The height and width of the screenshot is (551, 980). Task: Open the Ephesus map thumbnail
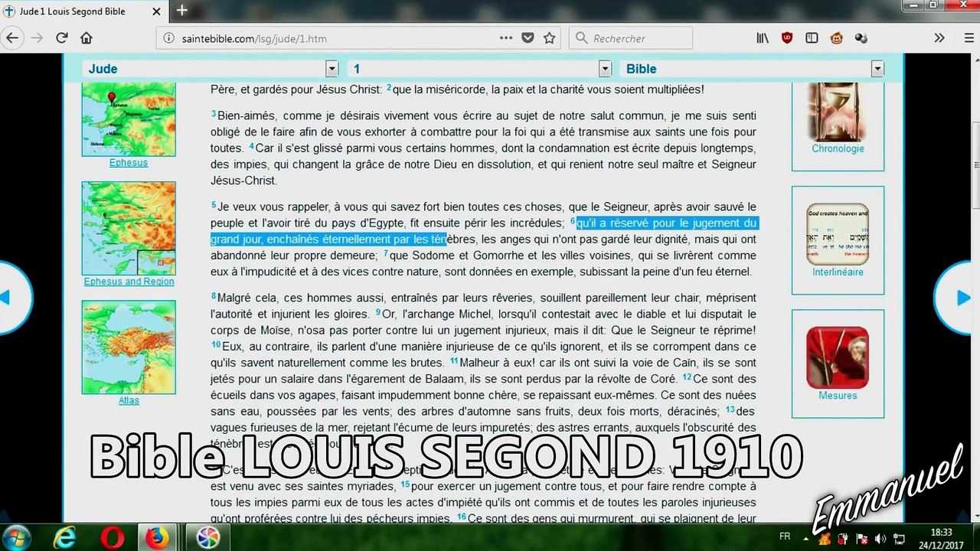(129, 120)
